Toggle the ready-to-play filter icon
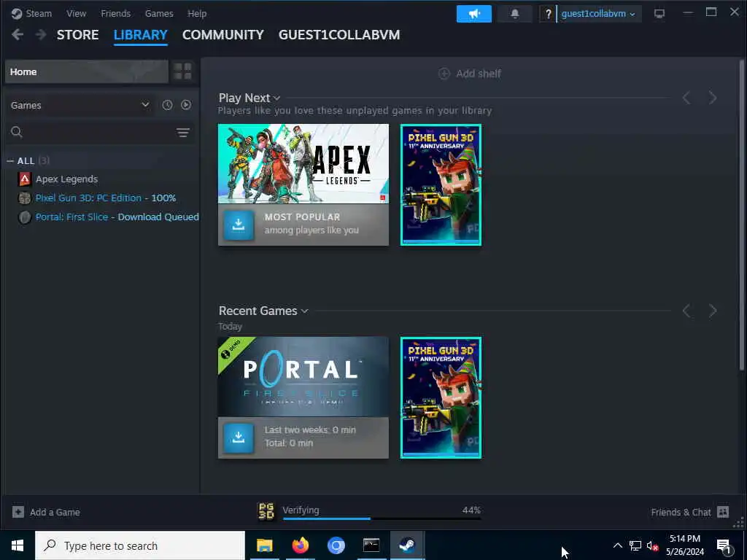This screenshot has width=747, height=560. tap(186, 105)
